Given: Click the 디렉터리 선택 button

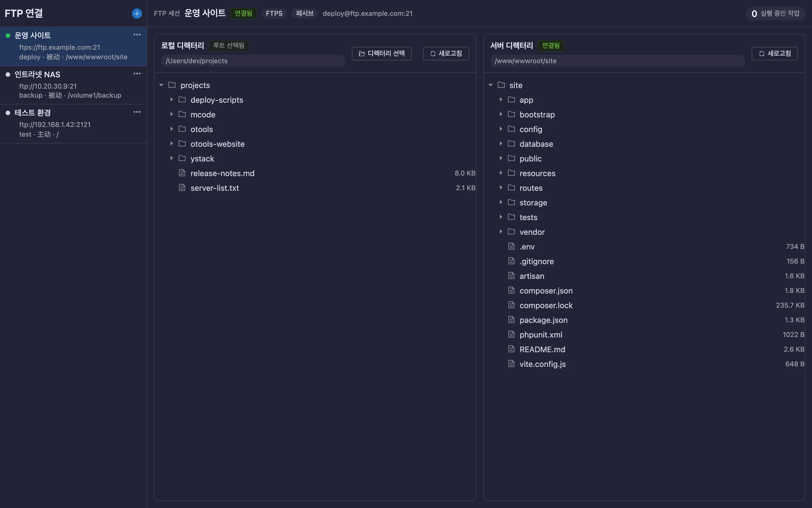Looking at the screenshot, I should [x=381, y=53].
